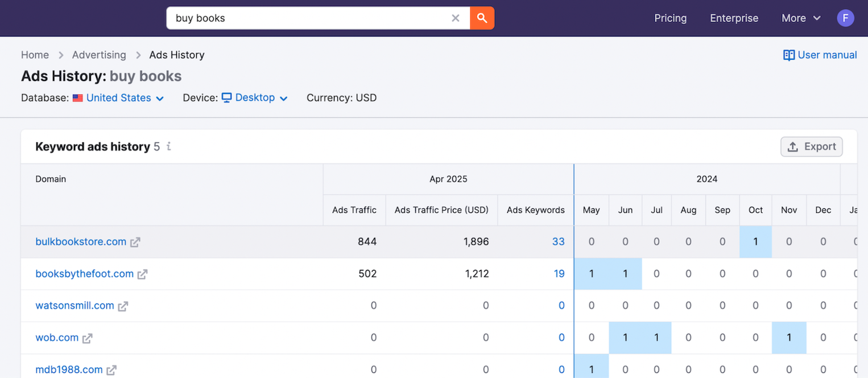Click the orange search magnifier icon
This screenshot has height=378, width=868.
click(482, 18)
